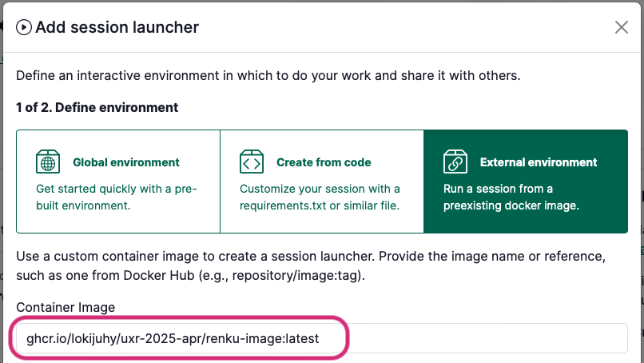Close the Add session launcher dialog
This screenshot has height=363, width=644.
tap(621, 27)
